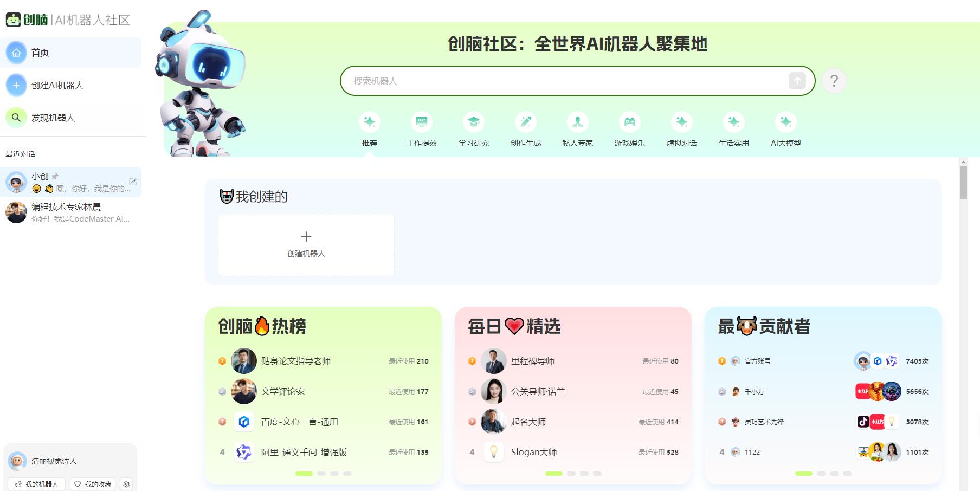This screenshot has height=491, width=980.
Task: Click the 我的收藏 button
Action: coord(93,484)
